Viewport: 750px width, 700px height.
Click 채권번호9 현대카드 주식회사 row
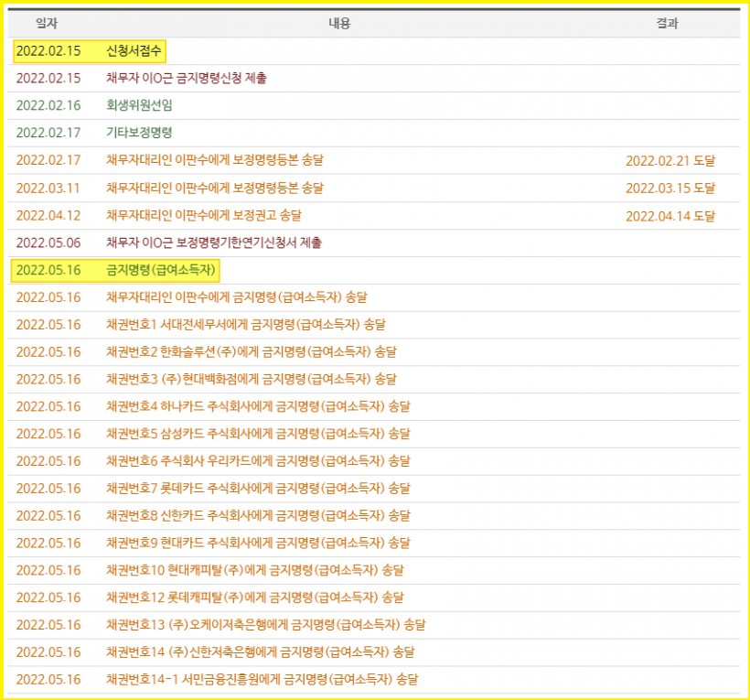click(x=374, y=543)
